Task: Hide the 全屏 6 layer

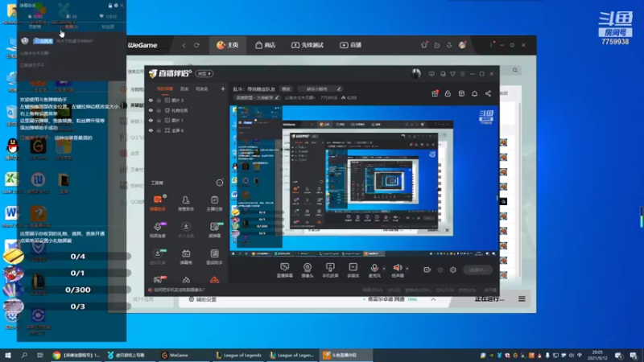Action: click(x=151, y=130)
